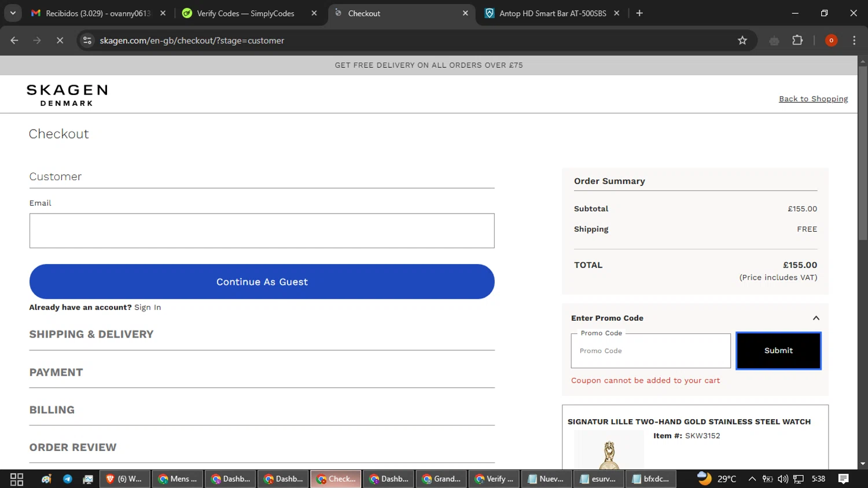Image resolution: width=868 pixels, height=488 pixels.
Task: Open the volume speaker tray icon
Action: pyautogui.click(x=783, y=479)
